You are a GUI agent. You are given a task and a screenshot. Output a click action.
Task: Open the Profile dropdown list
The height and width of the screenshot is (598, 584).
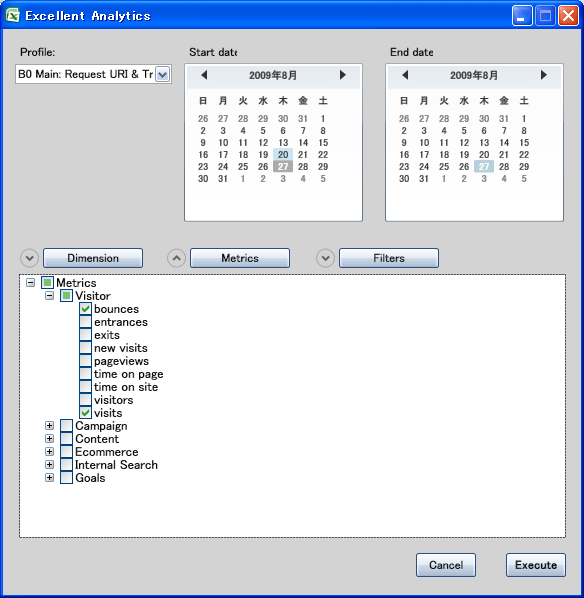[x=163, y=74]
